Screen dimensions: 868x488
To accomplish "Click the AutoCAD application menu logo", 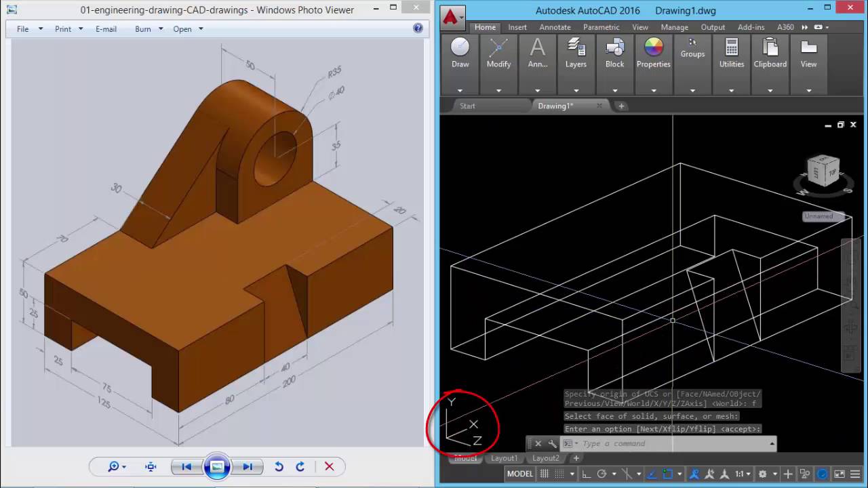I will pos(450,17).
